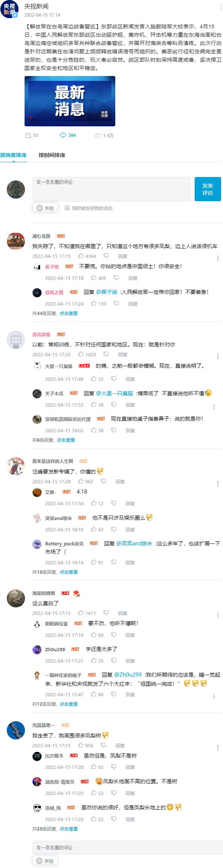Image resolution: width=223 pixels, height=868 pixels.
Task: Open the 最新消息 post image thumbnail
Action: pos(70,101)
